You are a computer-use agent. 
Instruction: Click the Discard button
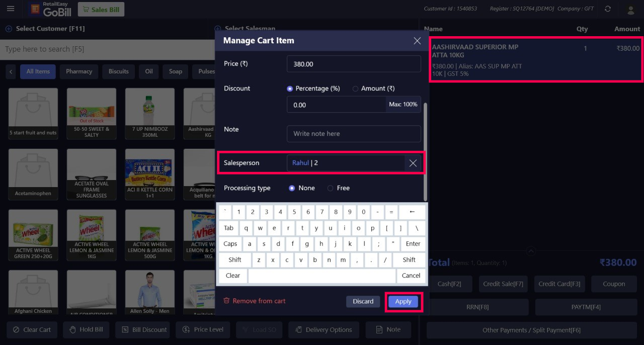pyautogui.click(x=363, y=301)
